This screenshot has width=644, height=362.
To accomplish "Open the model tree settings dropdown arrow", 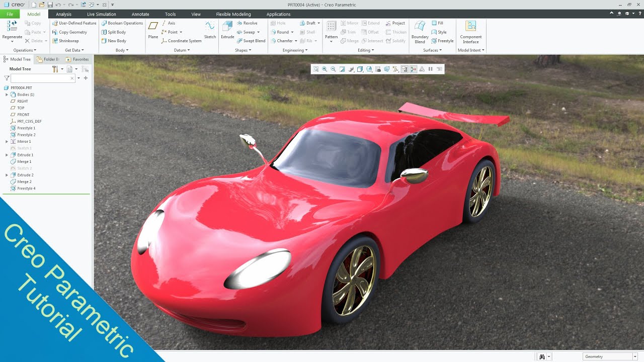I will pyautogui.click(x=61, y=69).
